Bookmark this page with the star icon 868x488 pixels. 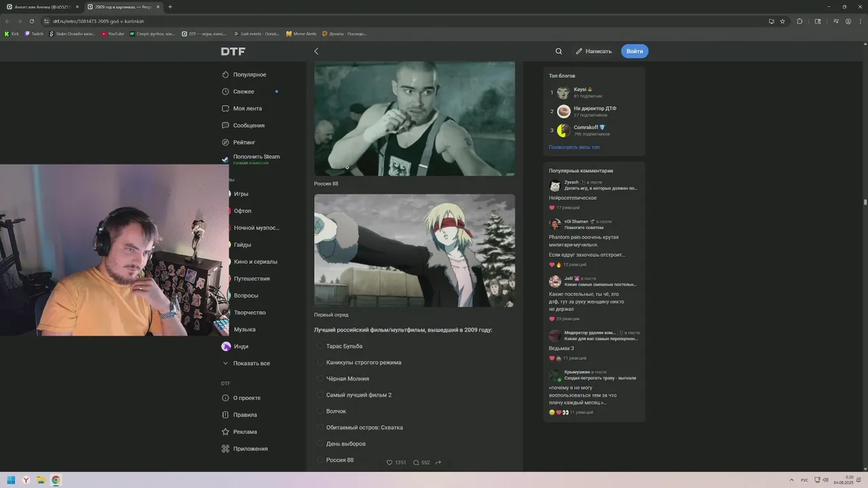pos(783,21)
